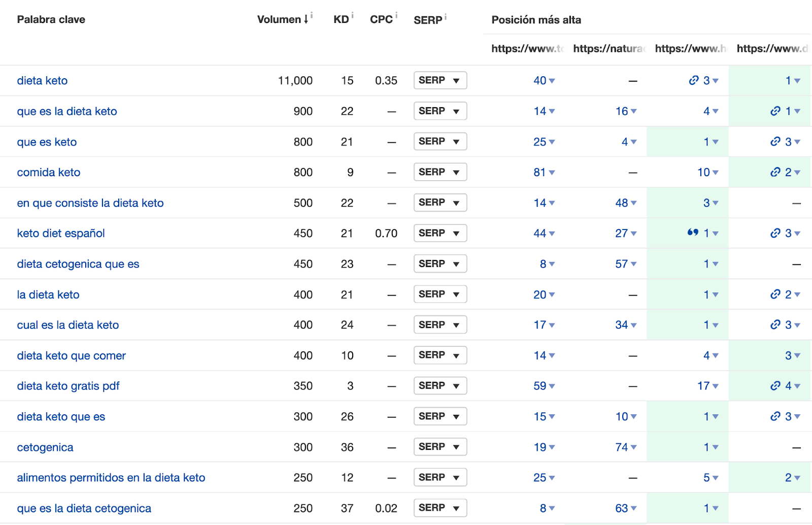Expand position 81 arrow for comida keto
The width and height of the screenshot is (812, 525).
(x=552, y=173)
